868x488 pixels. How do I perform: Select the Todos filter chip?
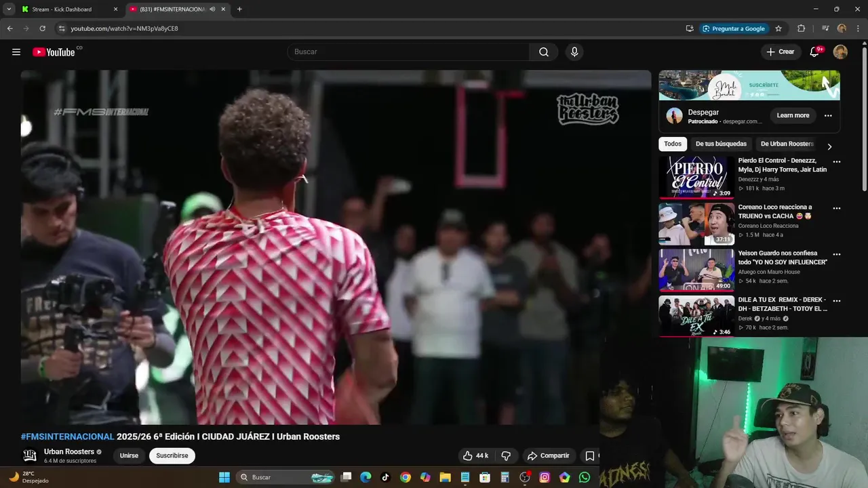[673, 144]
